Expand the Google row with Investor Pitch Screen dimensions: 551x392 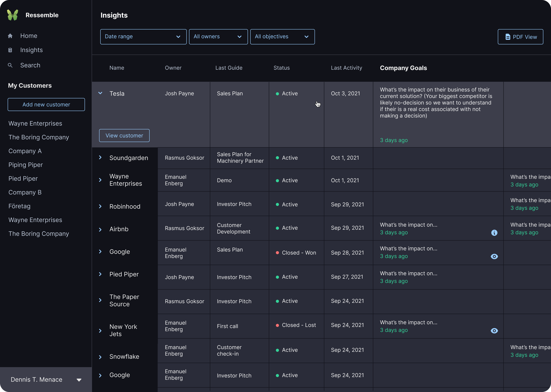[100, 376]
